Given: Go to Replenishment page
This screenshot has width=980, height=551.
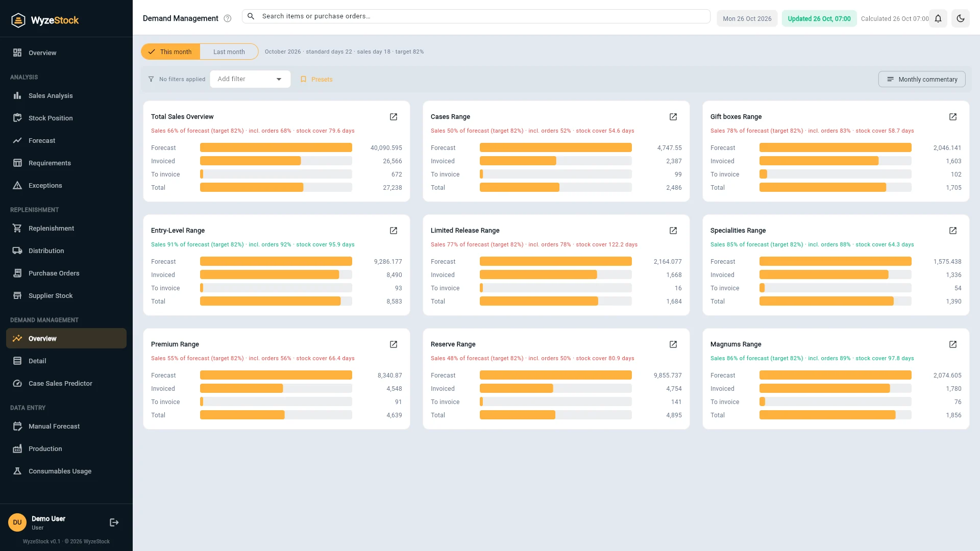Looking at the screenshot, I should pyautogui.click(x=66, y=228).
